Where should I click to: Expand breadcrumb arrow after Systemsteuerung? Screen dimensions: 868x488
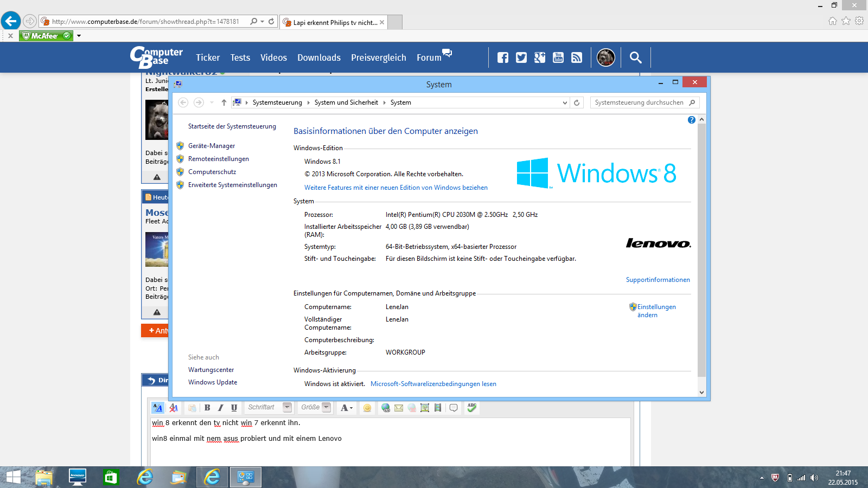[x=308, y=102]
